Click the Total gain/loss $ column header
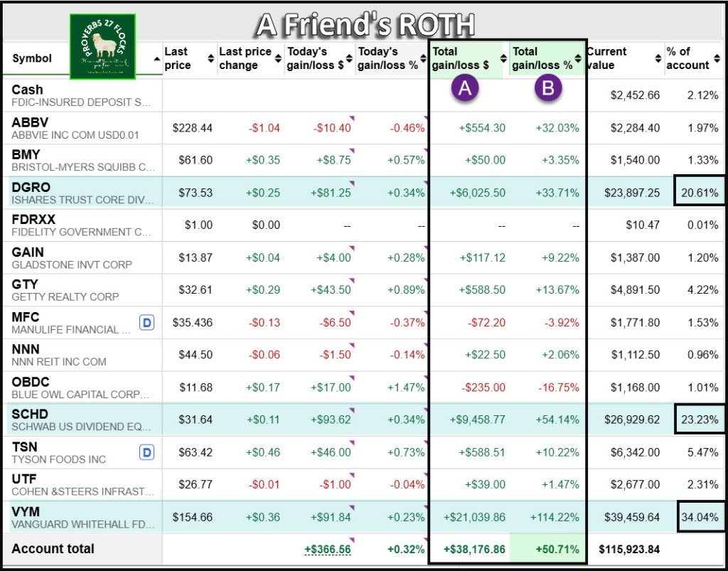Image resolution: width=728 pixels, height=571 pixels. click(x=460, y=58)
